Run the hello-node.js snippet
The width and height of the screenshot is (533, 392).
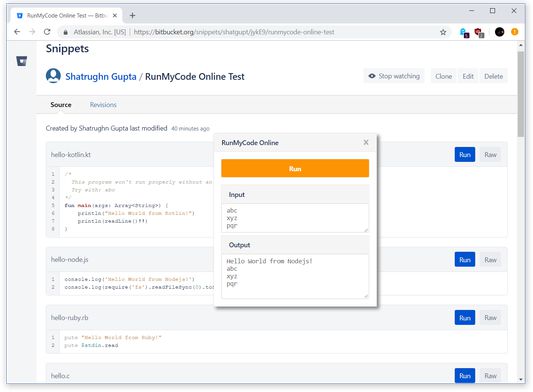coord(465,260)
